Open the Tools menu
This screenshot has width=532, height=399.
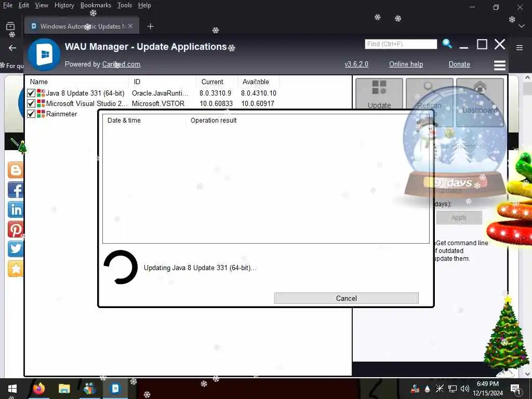coord(124,5)
